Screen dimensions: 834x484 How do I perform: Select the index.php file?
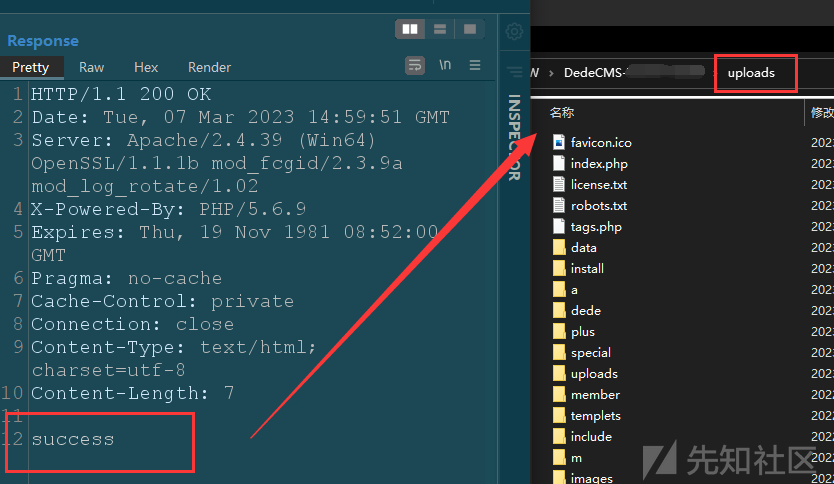(599, 164)
